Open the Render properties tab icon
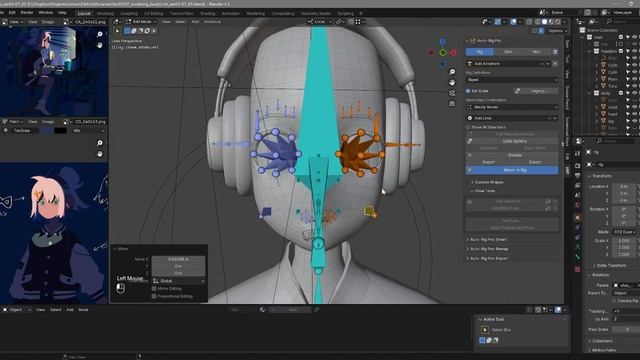The width and height of the screenshot is (640, 360). tap(578, 166)
